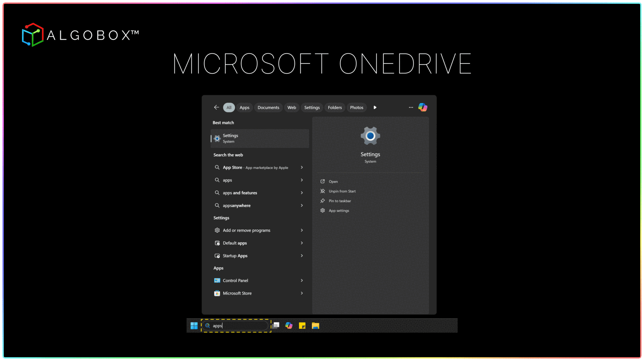
Task: Open the three-dot more options menu
Action: point(411,107)
